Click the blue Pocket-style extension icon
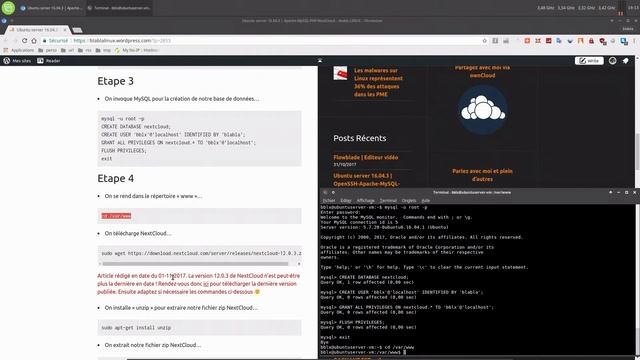This screenshot has height=360, width=640. (x=570, y=41)
